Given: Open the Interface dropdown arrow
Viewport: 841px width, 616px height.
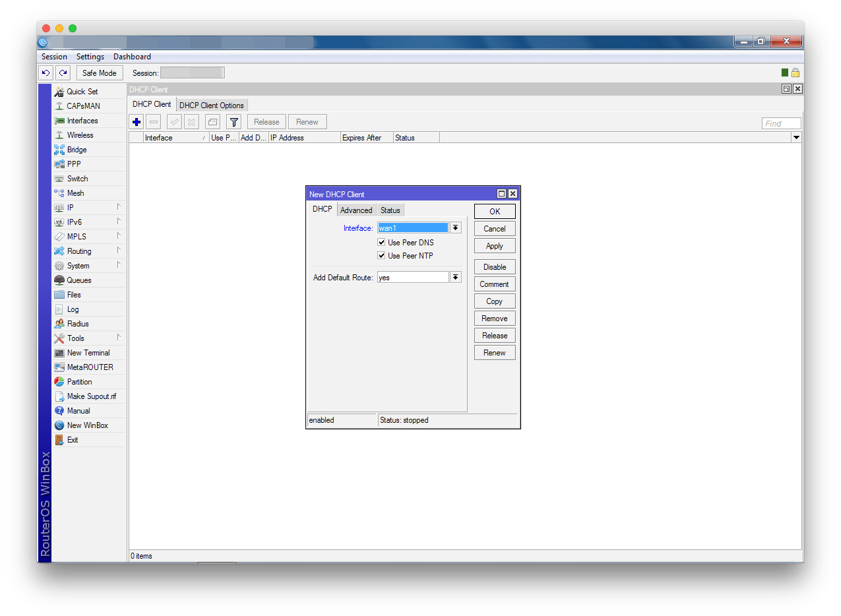Looking at the screenshot, I should [x=455, y=228].
